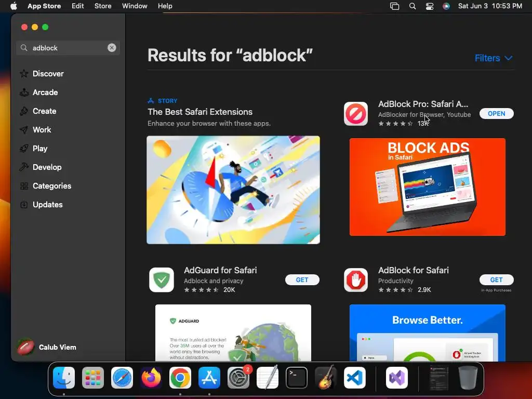
Task: Clear the adblock search text
Action: (x=112, y=48)
